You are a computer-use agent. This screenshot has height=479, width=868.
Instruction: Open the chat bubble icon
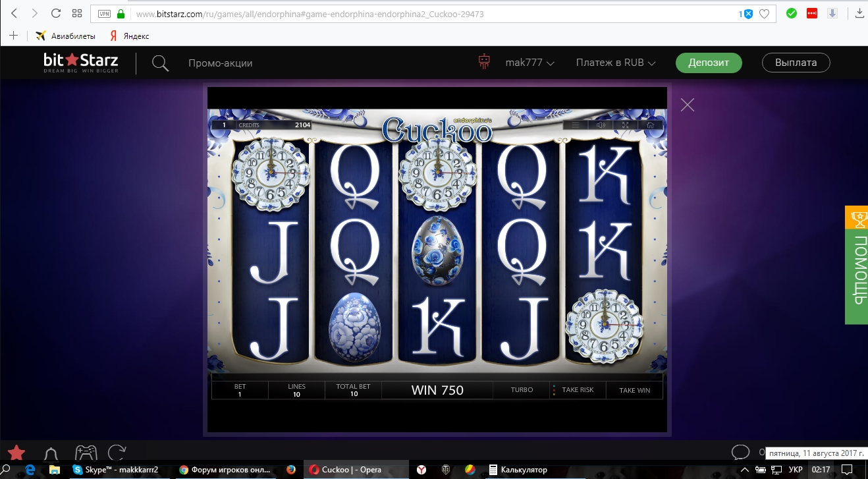[x=741, y=453]
